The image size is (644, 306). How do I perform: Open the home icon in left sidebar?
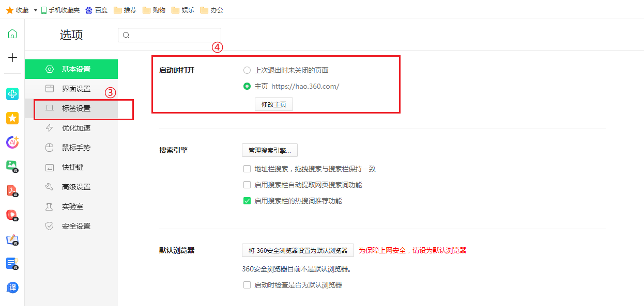tap(12, 34)
